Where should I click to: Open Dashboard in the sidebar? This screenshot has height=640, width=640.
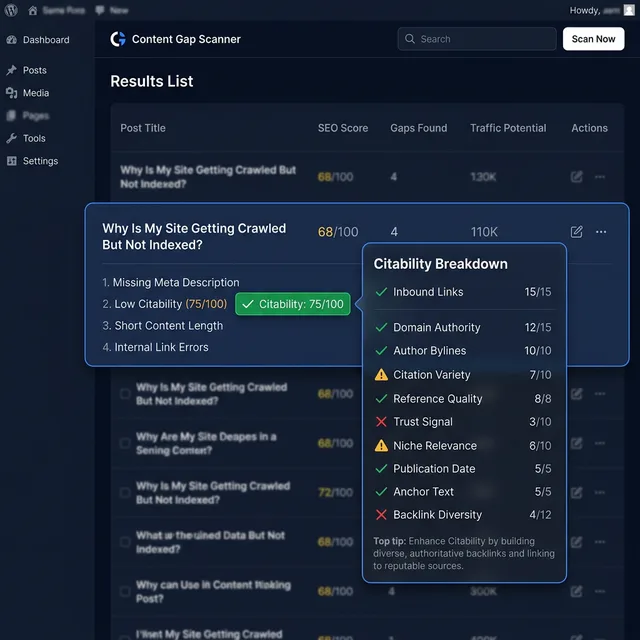[38, 40]
